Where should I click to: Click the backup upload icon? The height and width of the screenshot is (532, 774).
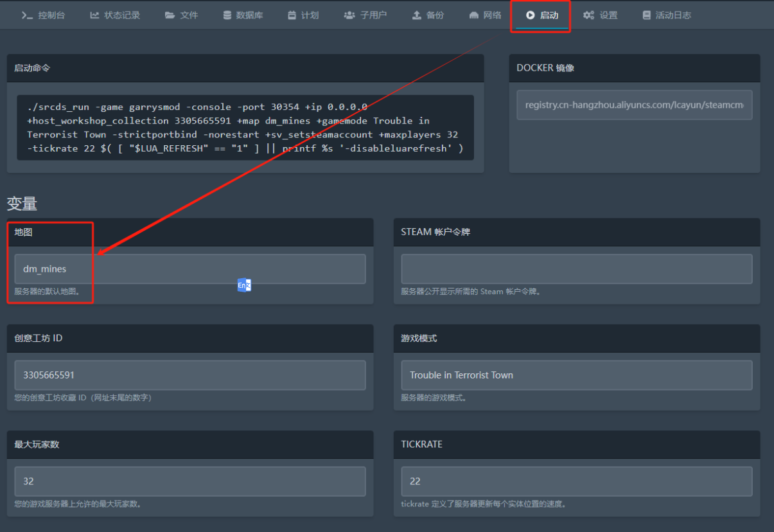click(417, 15)
